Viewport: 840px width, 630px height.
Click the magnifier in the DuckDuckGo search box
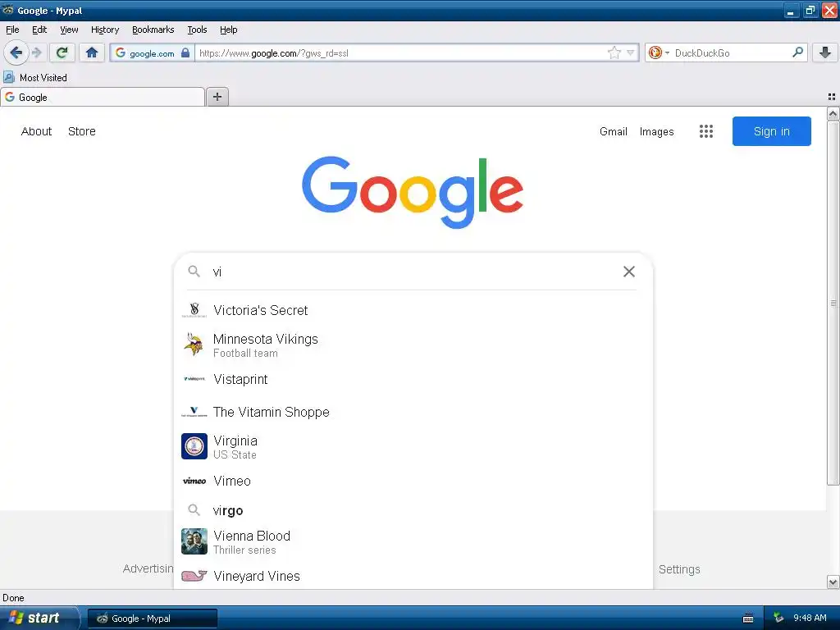[797, 52]
